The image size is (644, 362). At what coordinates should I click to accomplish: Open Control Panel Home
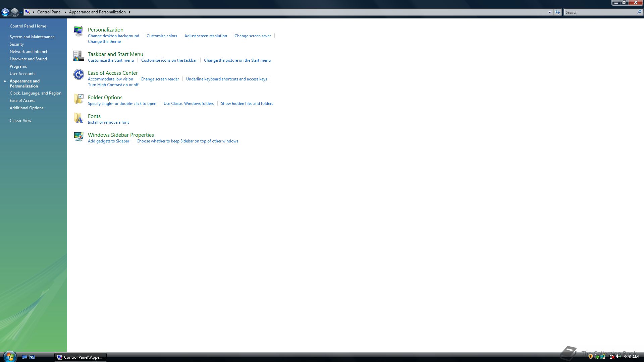point(28,26)
